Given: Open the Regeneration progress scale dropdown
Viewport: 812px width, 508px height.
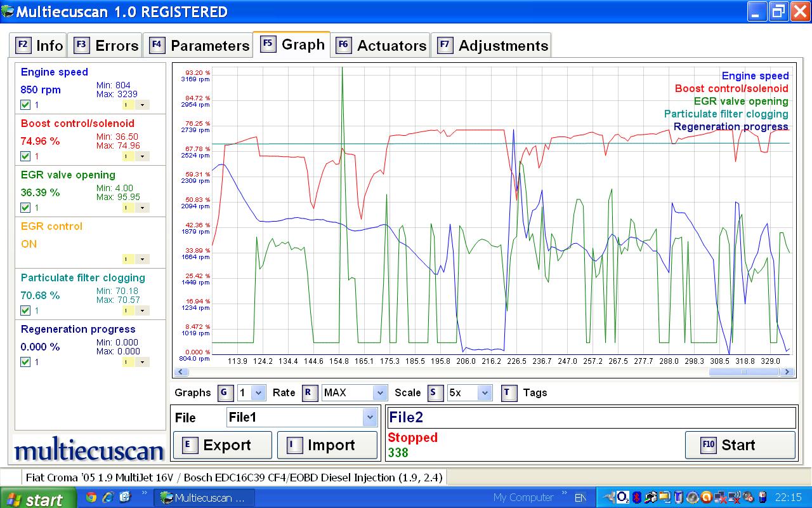Looking at the screenshot, I should click(142, 362).
